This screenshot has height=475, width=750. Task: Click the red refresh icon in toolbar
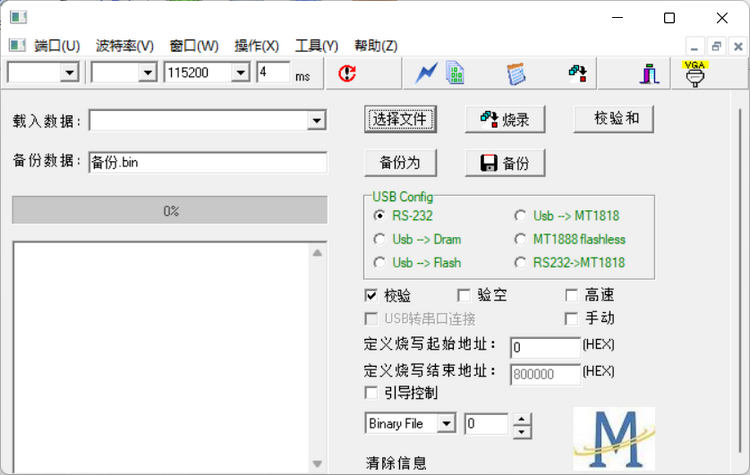click(347, 73)
